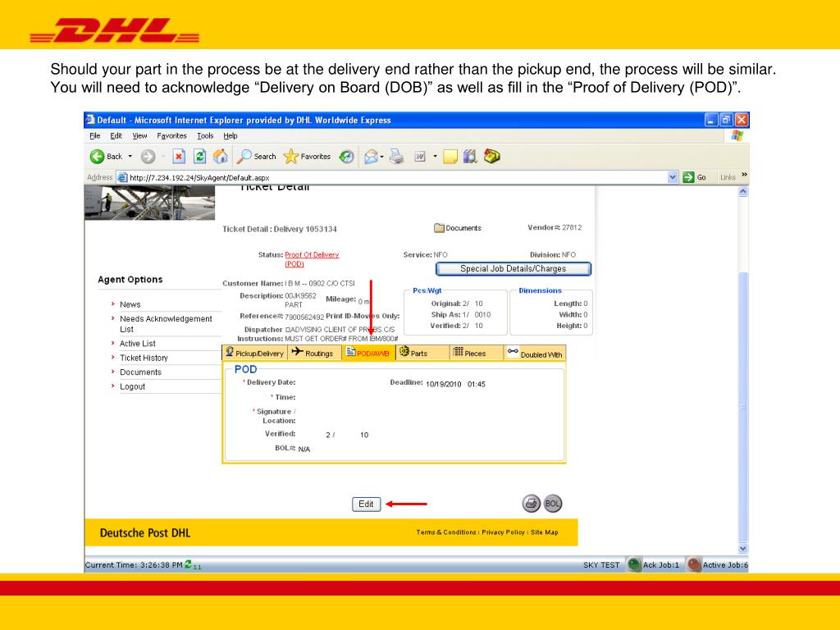The height and width of the screenshot is (630, 840).
Task: Click the Windows flag logo in menu bar
Action: (x=737, y=135)
